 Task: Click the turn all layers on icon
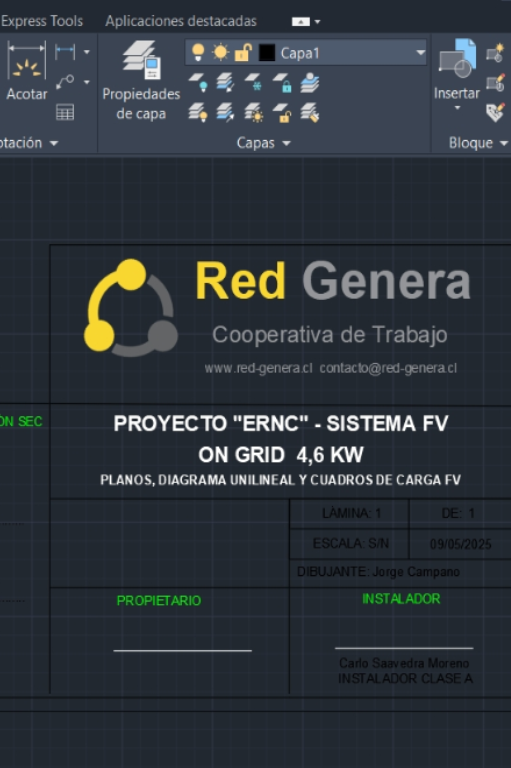[198, 112]
